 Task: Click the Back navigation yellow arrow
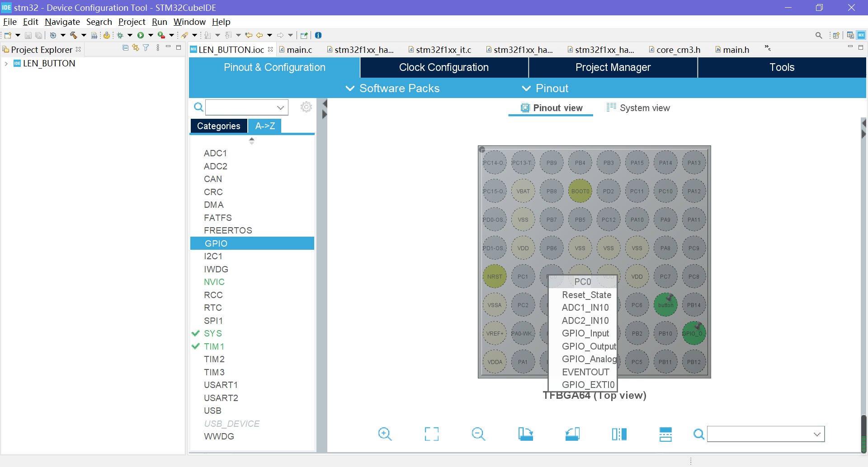click(259, 35)
